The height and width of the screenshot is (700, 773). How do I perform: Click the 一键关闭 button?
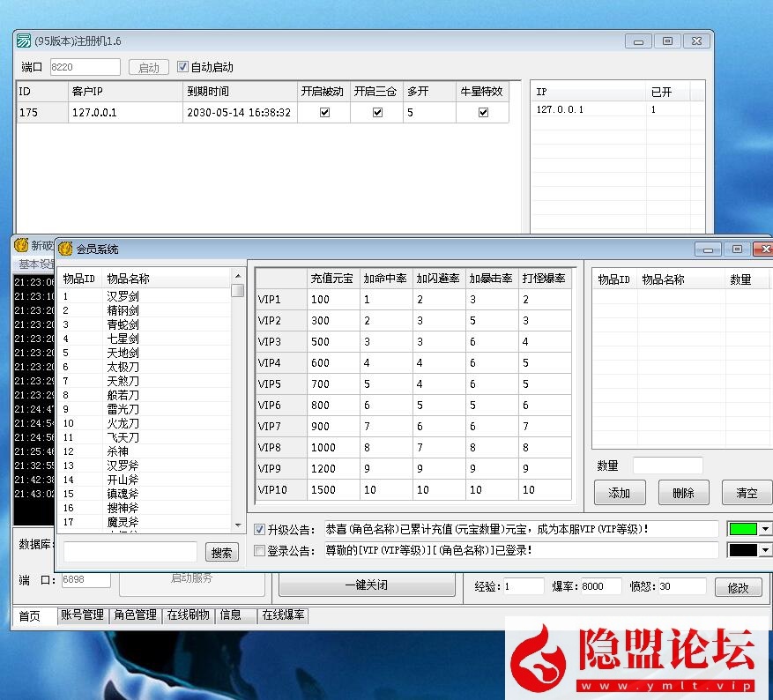pyautogui.click(x=366, y=585)
